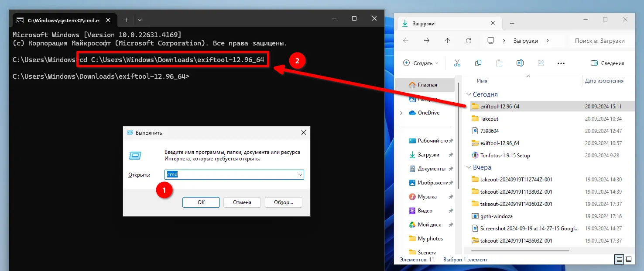This screenshot has width=644, height=271.
Task: Collapse the Сегодня file group
Action: 469,94
